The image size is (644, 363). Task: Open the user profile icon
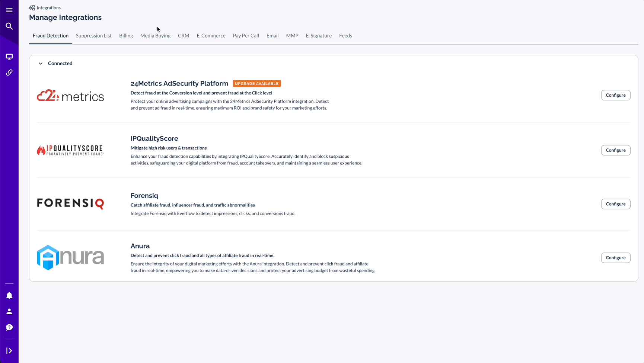(x=9, y=311)
